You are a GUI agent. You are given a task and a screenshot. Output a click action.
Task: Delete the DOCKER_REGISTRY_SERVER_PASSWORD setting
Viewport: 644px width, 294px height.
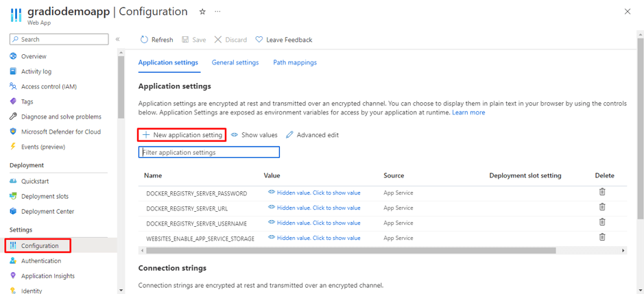[602, 193]
